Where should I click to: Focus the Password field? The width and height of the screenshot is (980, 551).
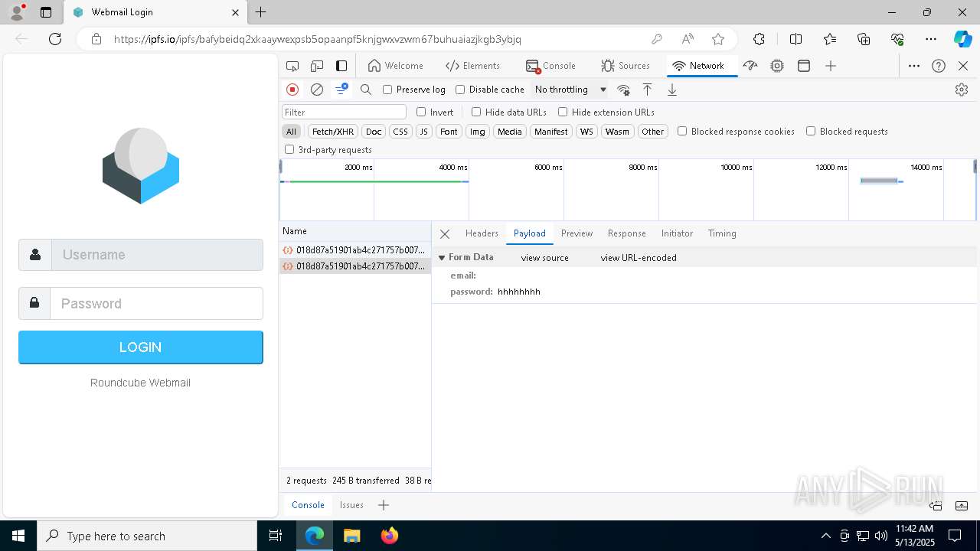156,304
